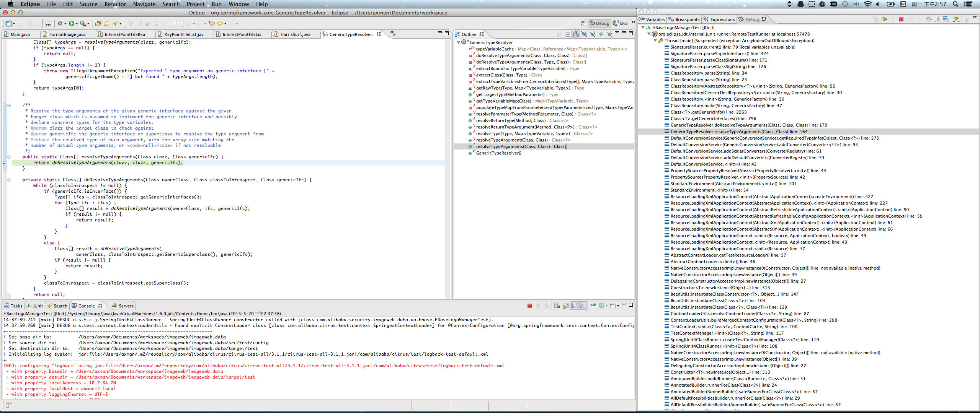
Task: Toggle Scroll Lock in Console toolbar
Action: point(565,306)
